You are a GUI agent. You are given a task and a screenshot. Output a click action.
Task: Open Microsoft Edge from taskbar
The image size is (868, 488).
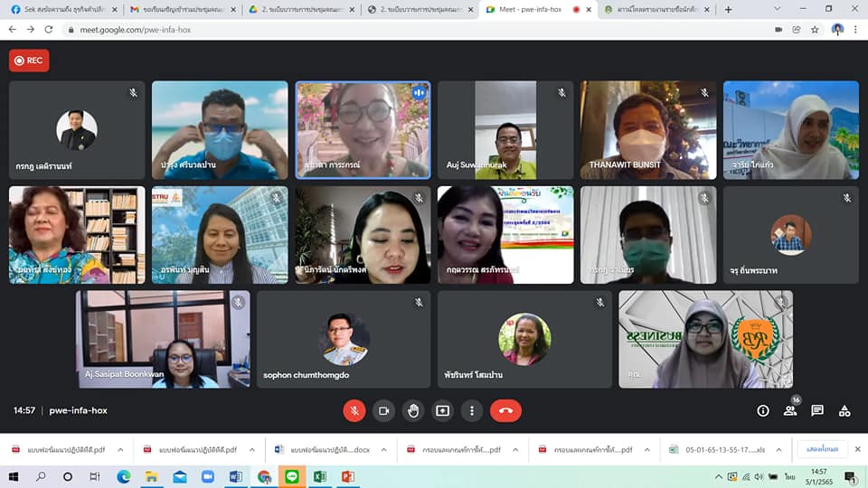click(x=124, y=476)
